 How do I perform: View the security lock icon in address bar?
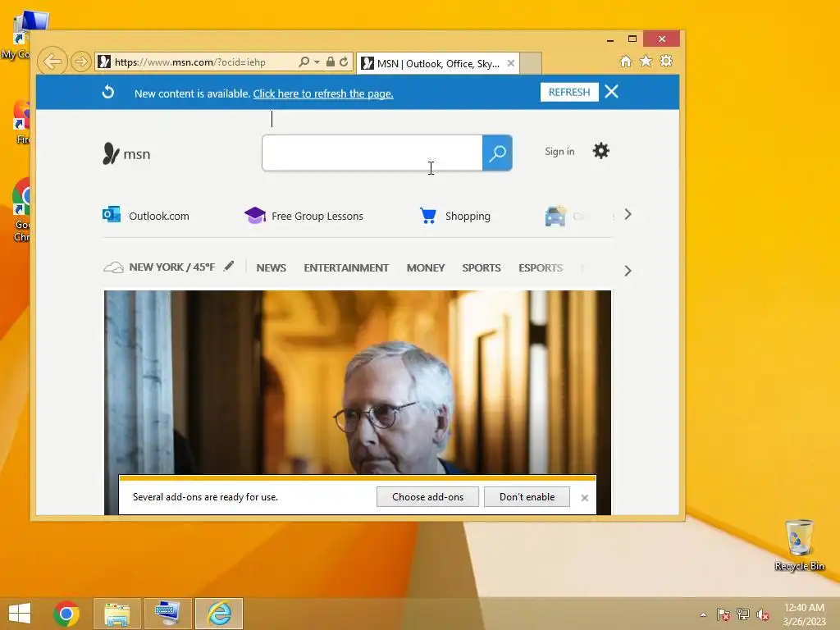[x=331, y=62]
